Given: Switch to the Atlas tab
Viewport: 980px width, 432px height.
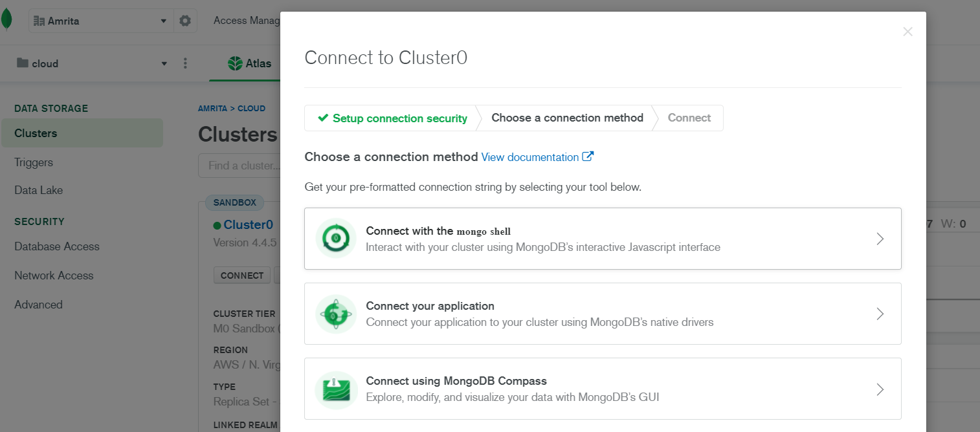Looking at the screenshot, I should 249,63.
